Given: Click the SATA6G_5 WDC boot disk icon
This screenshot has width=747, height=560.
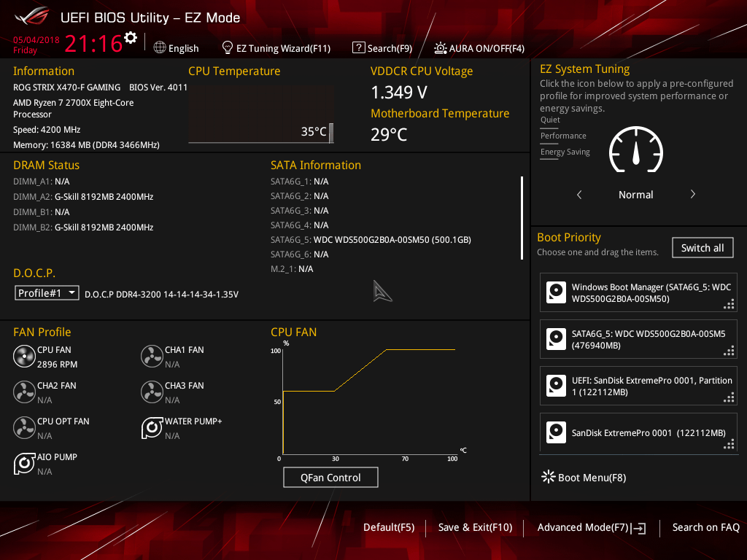Looking at the screenshot, I should point(556,339).
